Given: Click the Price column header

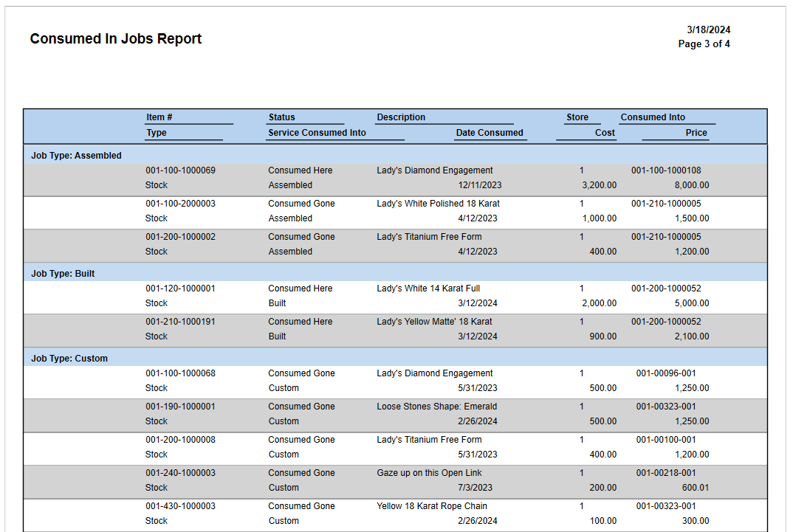Looking at the screenshot, I should 696,133.
